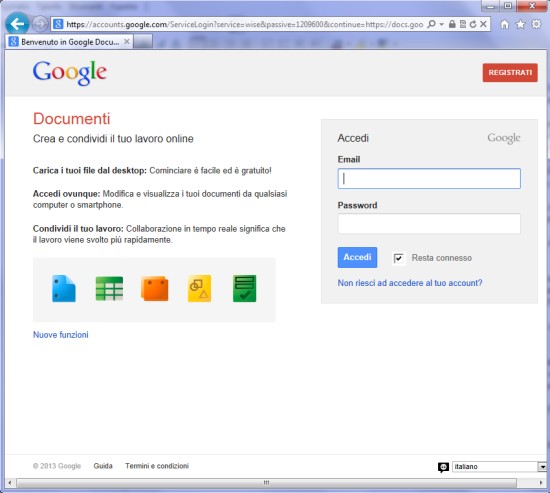The height and width of the screenshot is (493, 550).
Task: Open Non riesci ad accedere link
Action: tap(410, 283)
